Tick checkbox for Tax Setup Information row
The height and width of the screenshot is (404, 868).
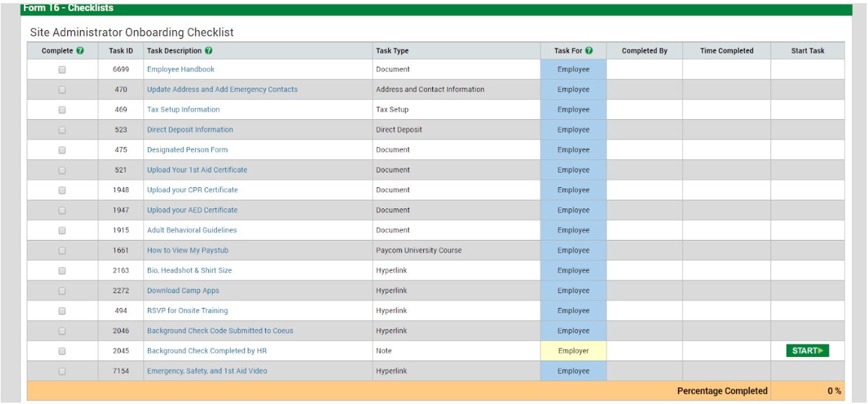pyautogui.click(x=62, y=109)
